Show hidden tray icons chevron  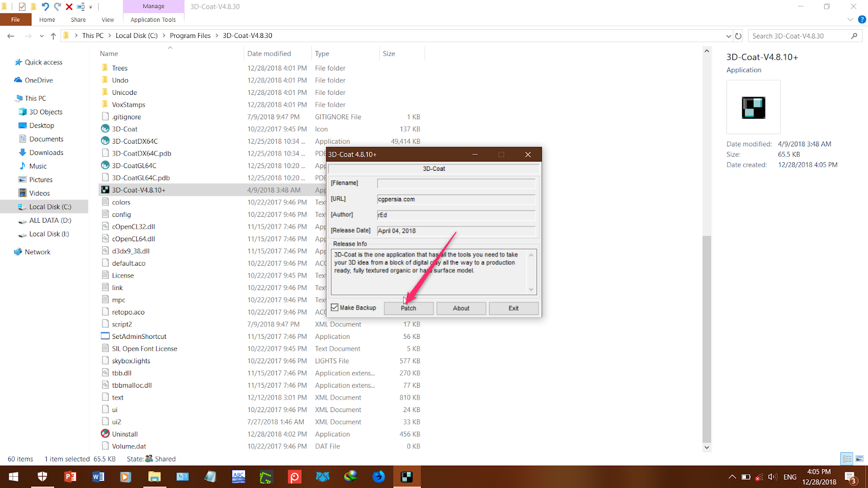(732, 477)
